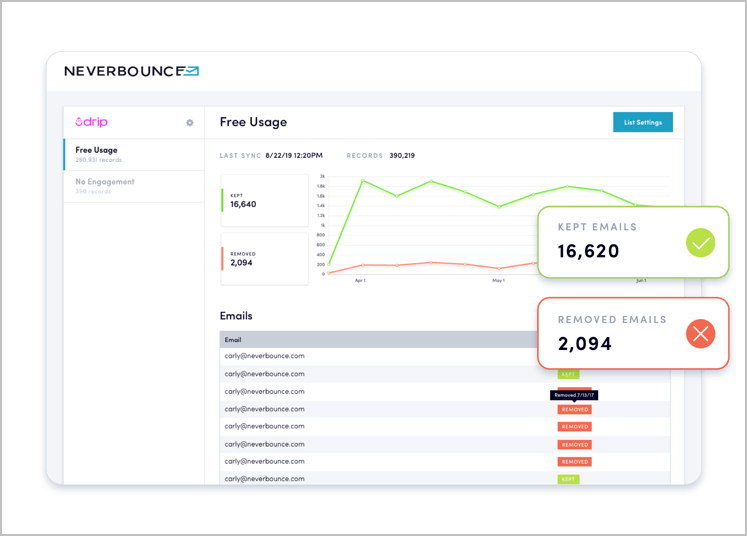
Task: Click the Removed 7/13/17 tooltip
Action: 574,396
